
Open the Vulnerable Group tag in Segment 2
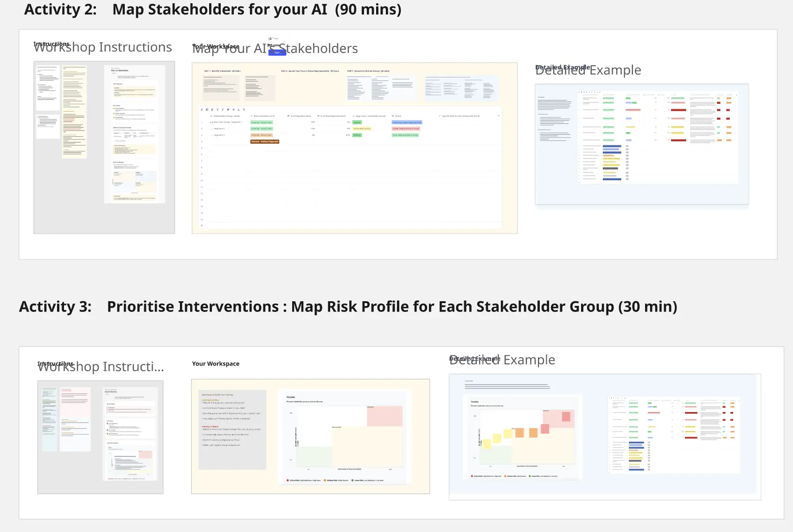(x=362, y=129)
